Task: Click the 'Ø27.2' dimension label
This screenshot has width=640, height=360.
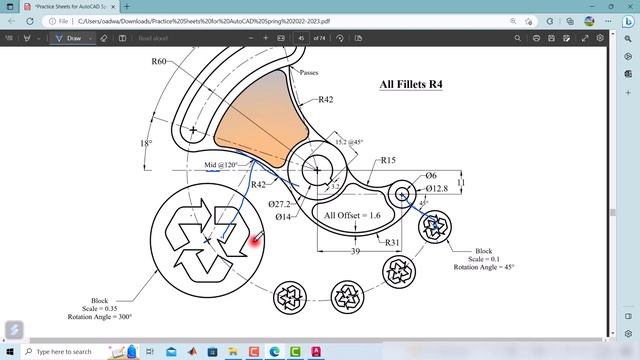Action: click(x=280, y=204)
